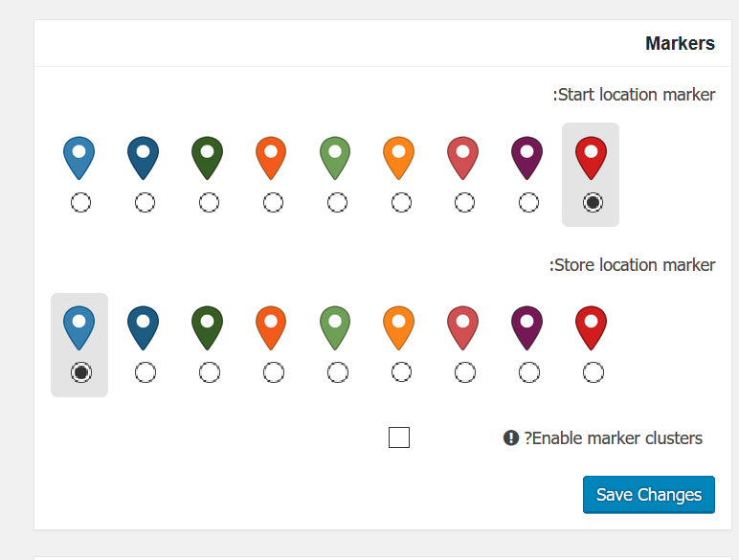Enable the marker clusters checkbox
Image resolution: width=739 pixels, height=560 pixels.
click(399, 437)
